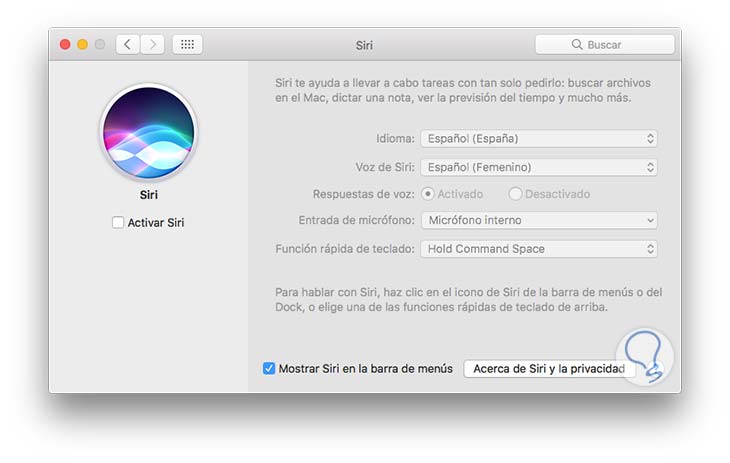Viewport: 730px width, 463px height.
Task: Open the Idioma dropdown
Action: pos(539,138)
